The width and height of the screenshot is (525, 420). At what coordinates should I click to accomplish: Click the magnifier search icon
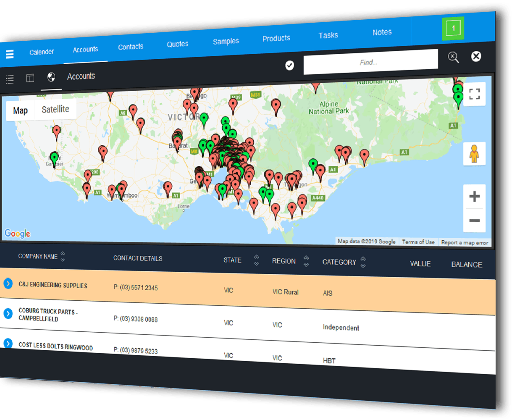(453, 57)
